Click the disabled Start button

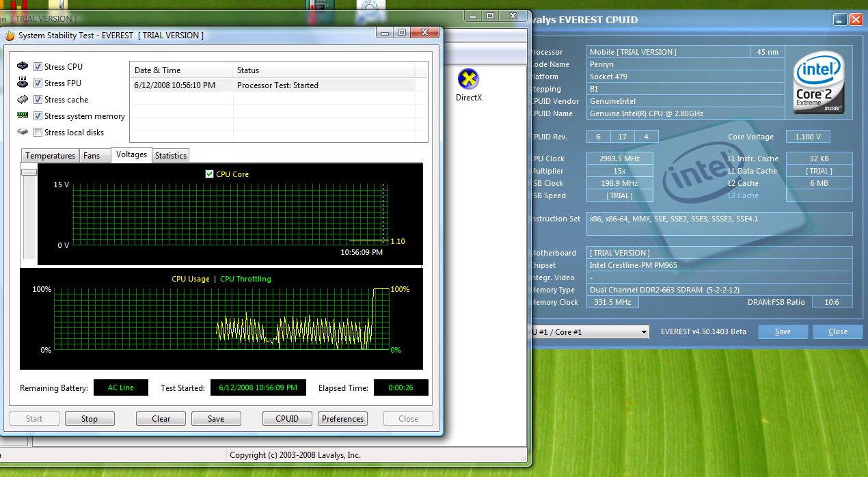tap(34, 419)
